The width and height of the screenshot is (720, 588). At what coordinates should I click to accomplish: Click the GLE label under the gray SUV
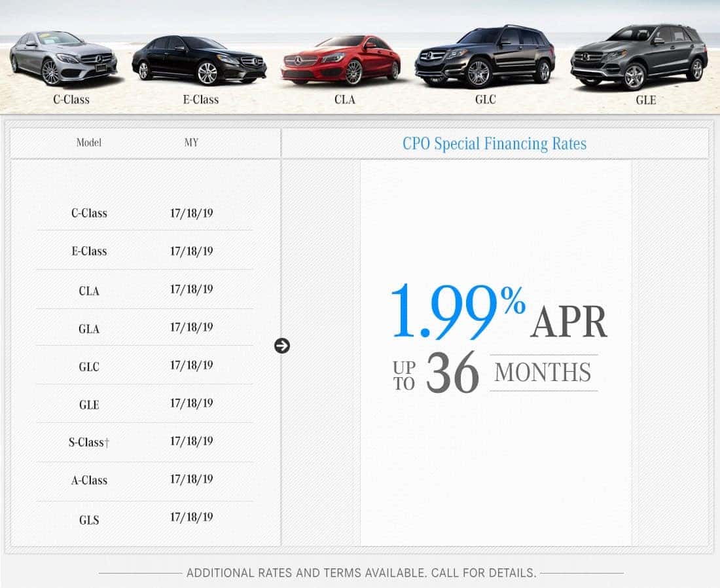645,100
